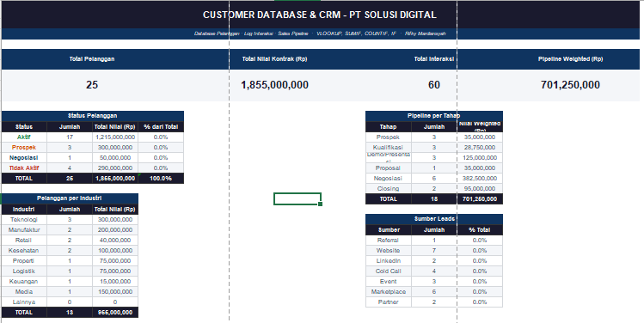
Task: Click the Media industry row label
Action: click(24, 292)
